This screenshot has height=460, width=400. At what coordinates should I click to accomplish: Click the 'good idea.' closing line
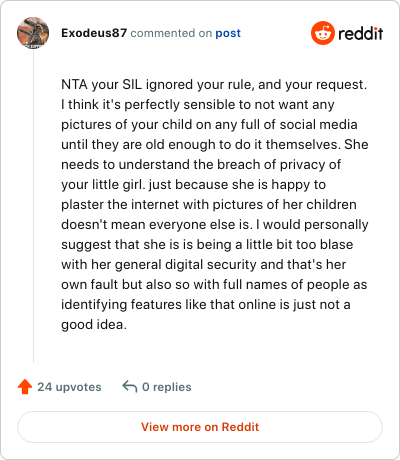[x=94, y=325]
